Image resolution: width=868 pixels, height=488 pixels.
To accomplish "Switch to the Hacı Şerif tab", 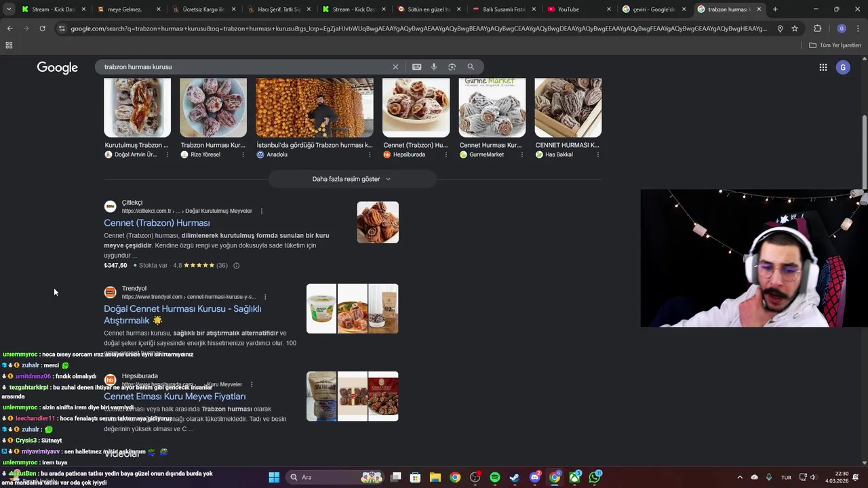I will coord(279,9).
